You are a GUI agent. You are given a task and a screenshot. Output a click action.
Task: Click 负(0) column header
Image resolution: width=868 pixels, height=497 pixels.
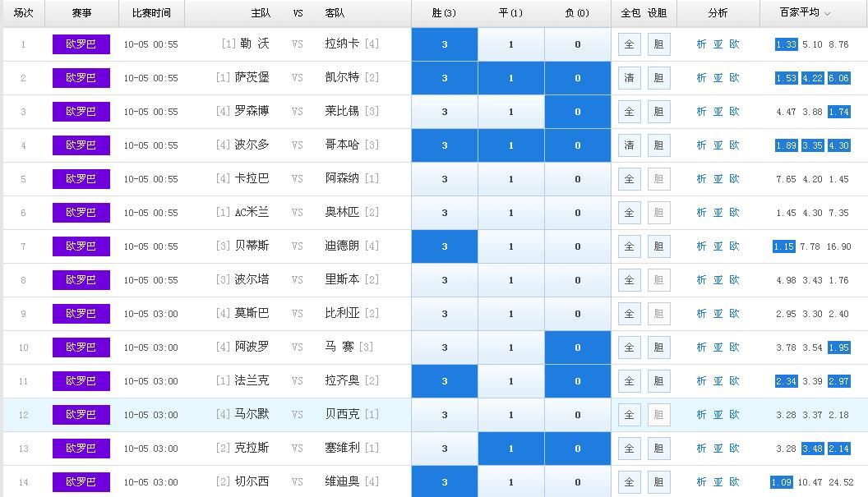pyautogui.click(x=577, y=12)
